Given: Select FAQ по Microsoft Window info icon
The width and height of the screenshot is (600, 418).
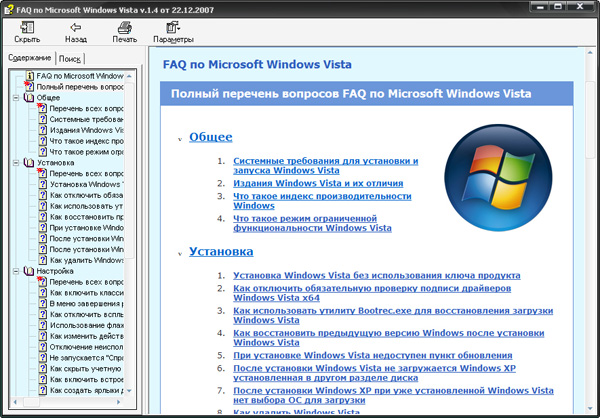Looking at the screenshot, I should pyautogui.click(x=30, y=76).
